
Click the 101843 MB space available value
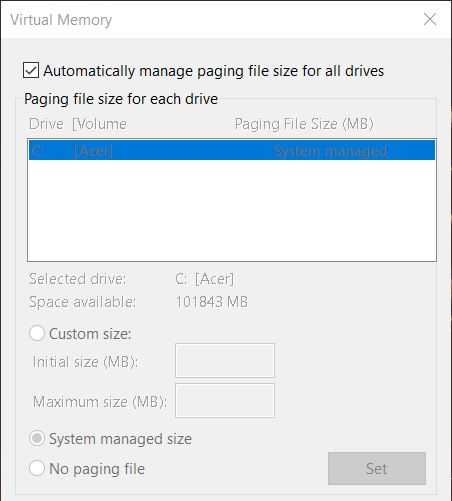point(212,302)
